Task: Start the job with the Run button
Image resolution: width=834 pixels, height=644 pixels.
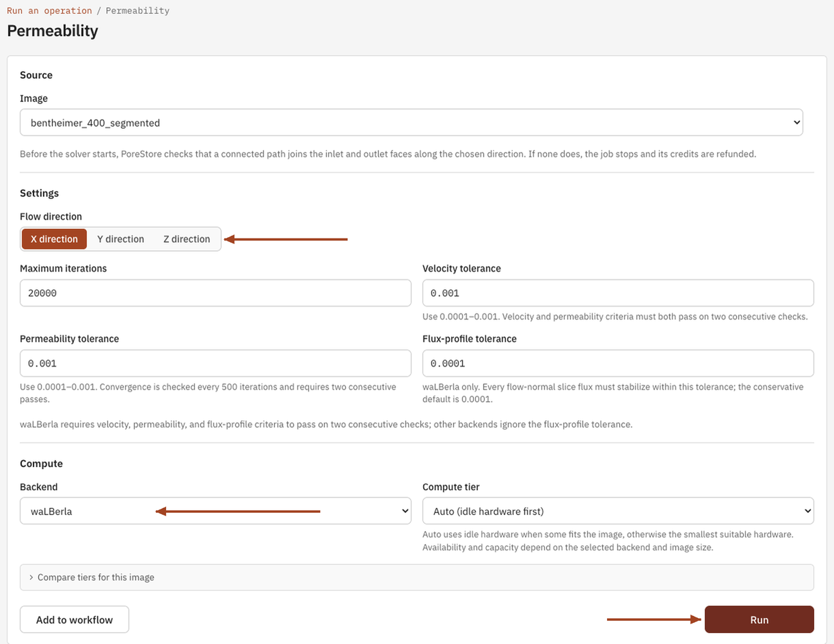Action: pos(759,619)
